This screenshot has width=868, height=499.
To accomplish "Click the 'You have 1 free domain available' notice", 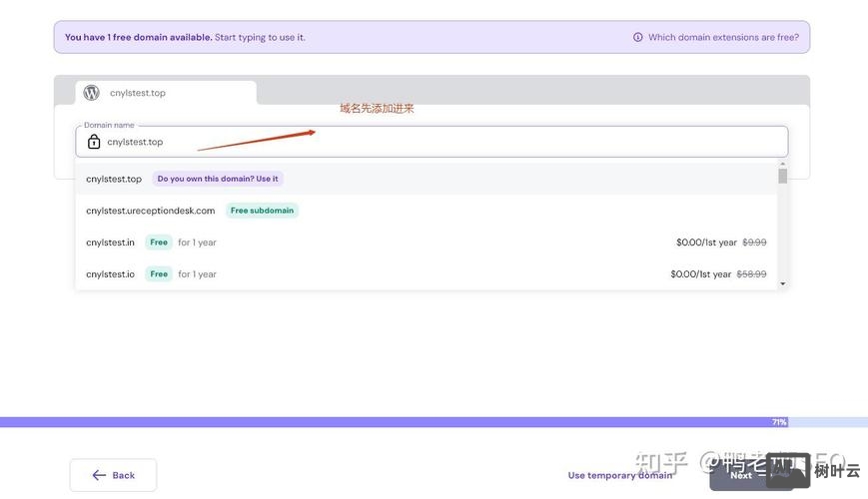I will (x=432, y=37).
